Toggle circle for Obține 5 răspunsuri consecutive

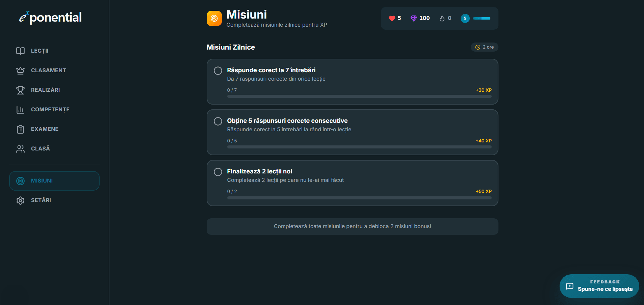218,121
